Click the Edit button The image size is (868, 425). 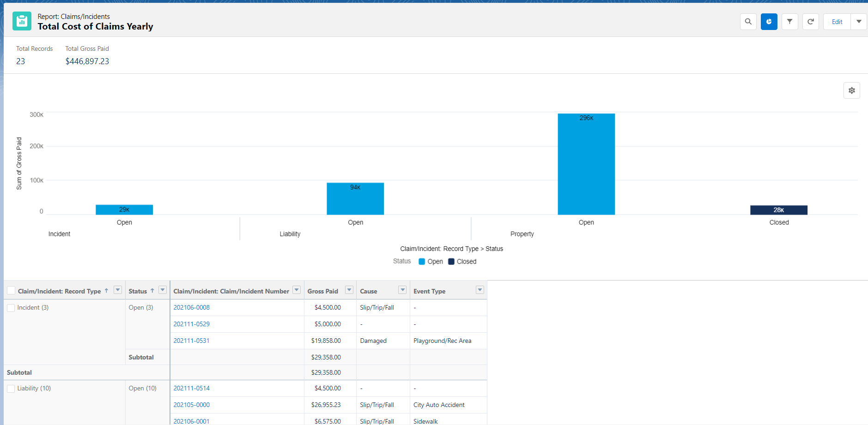click(837, 22)
